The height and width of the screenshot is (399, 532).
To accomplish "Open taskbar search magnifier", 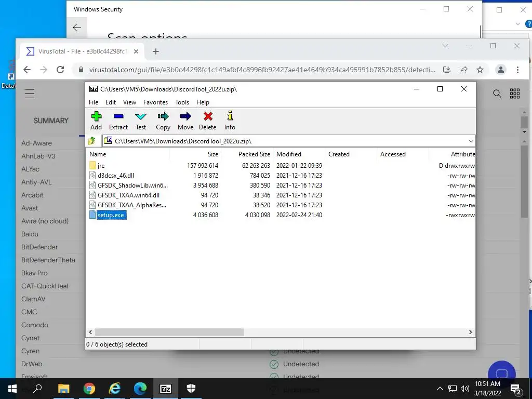I will 37,389.
